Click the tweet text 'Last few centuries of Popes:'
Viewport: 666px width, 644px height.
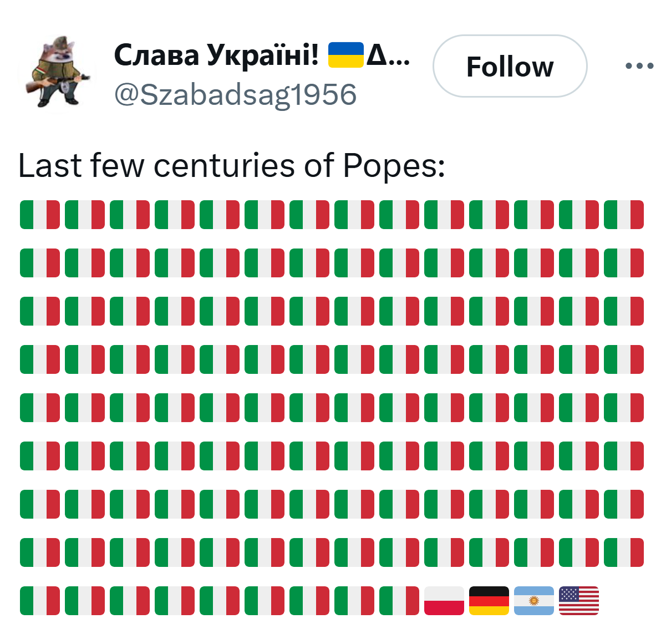[232, 165]
